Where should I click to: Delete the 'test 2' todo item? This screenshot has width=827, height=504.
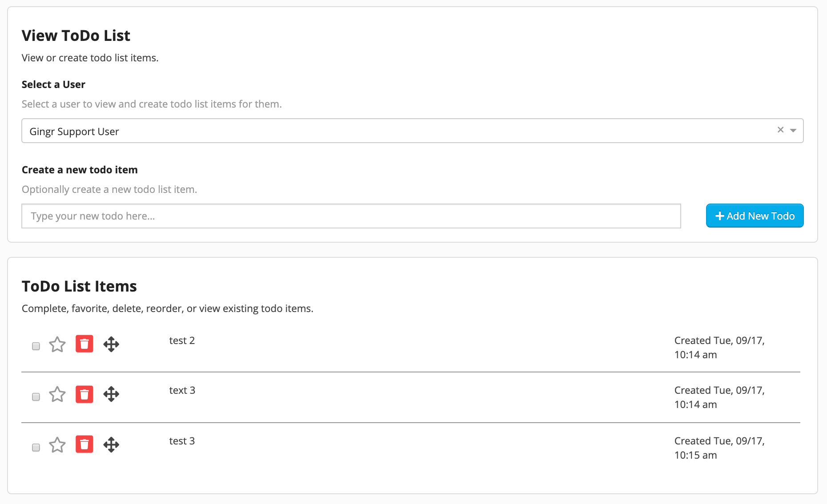pyautogui.click(x=84, y=344)
